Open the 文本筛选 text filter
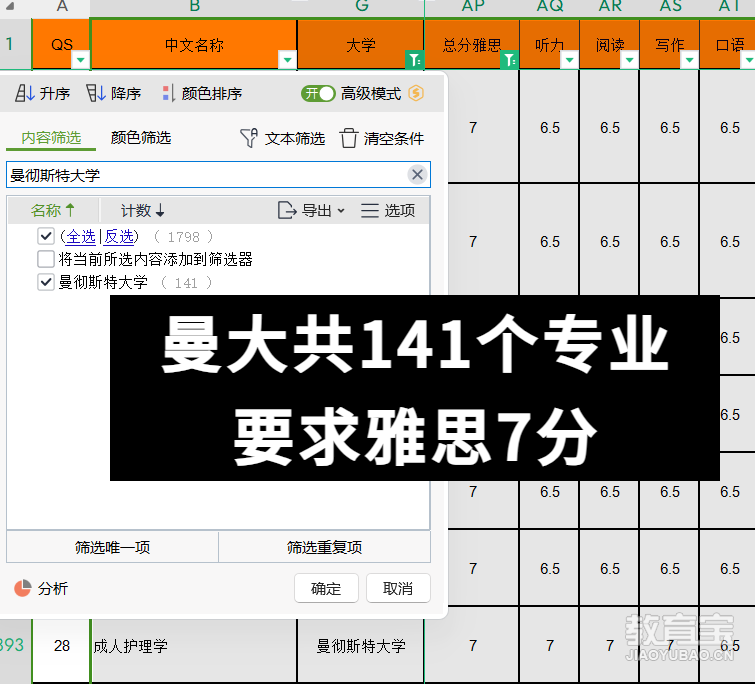 coord(283,139)
